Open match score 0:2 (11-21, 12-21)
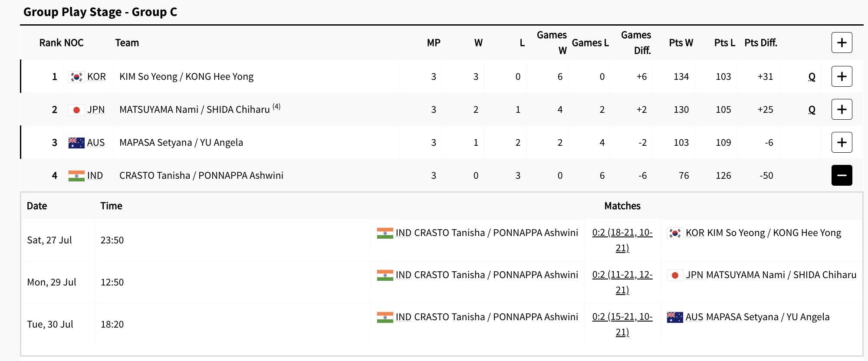This screenshot has height=361, width=868. [622, 282]
